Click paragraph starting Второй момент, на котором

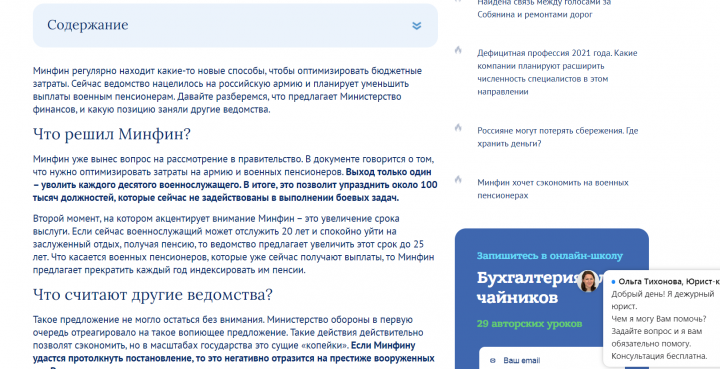tap(234, 244)
